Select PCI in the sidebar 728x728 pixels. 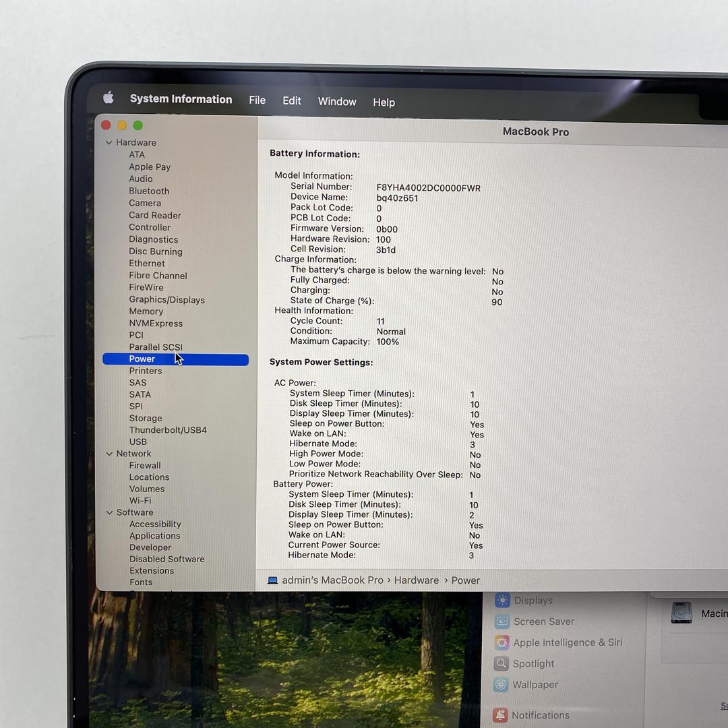136,335
